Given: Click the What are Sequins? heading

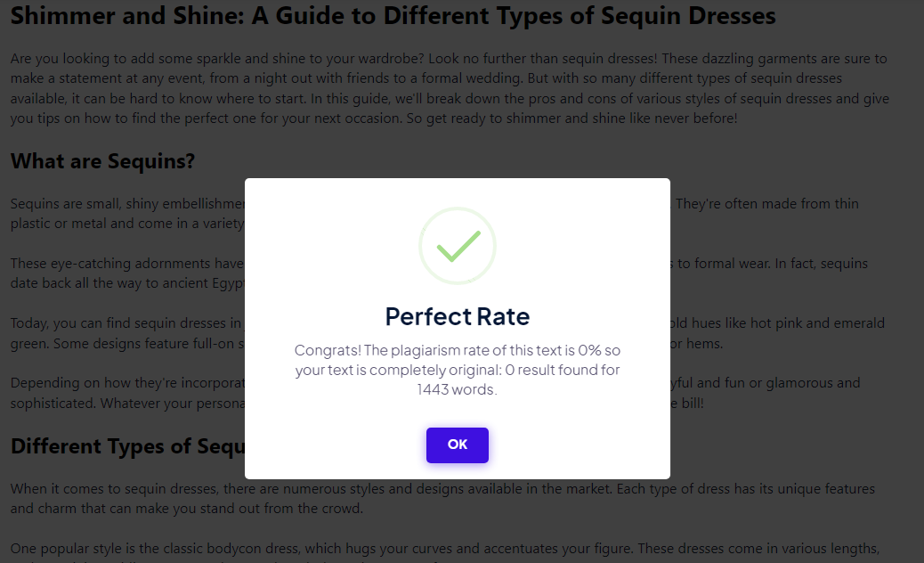Looking at the screenshot, I should pyautogui.click(x=102, y=161).
